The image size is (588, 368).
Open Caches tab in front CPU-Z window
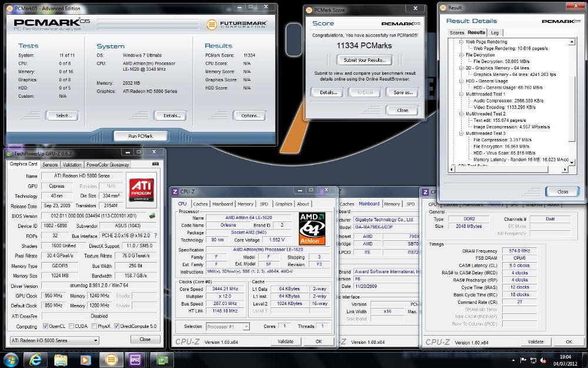pos(201,204)
